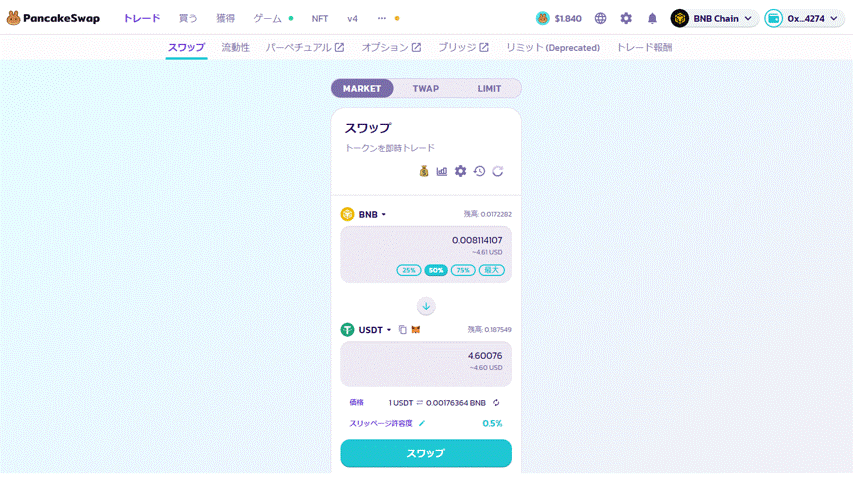This screenshot has width=853, height=480.
Task: Click the price text 1 USDT = 0.00176364 BNB
Action: (x=437, y=403)
